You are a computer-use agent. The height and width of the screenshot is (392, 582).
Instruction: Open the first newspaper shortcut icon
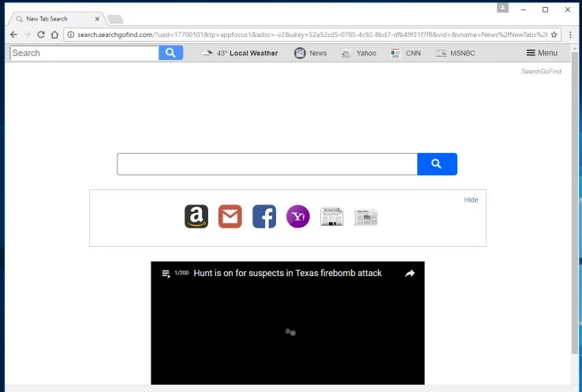(x=332, y=217)
